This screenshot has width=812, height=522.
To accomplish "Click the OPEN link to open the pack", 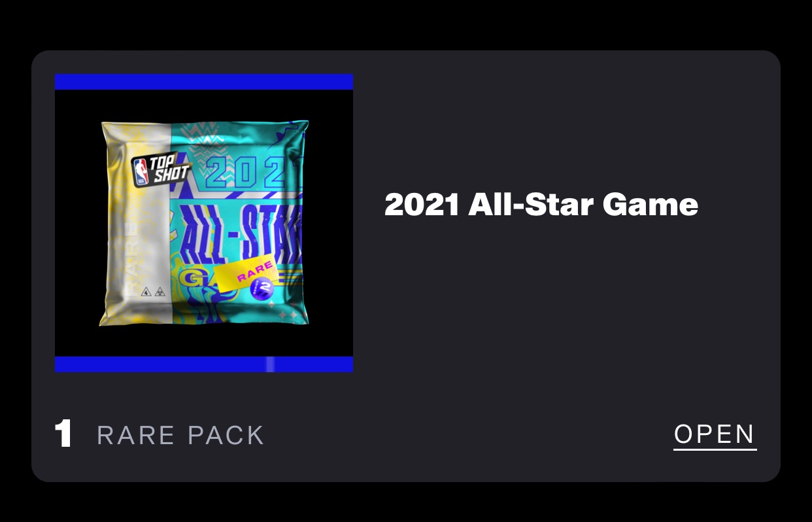I will (x=715, y=434).
